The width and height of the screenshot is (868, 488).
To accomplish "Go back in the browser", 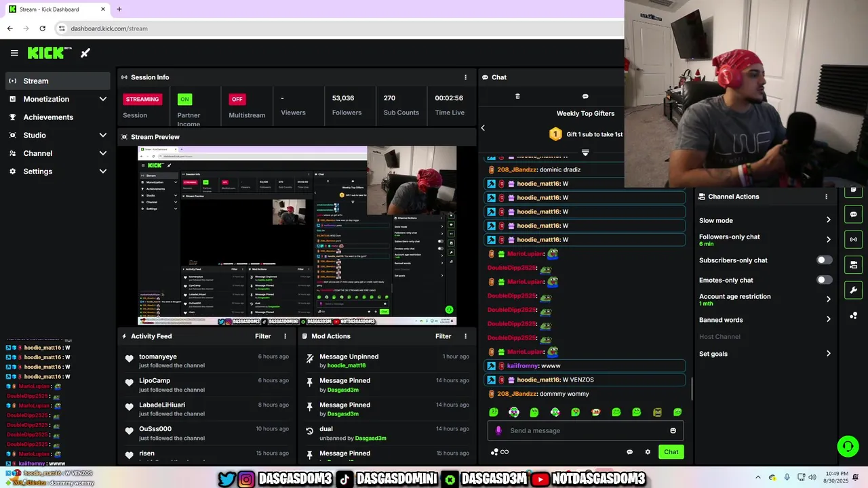I will coord(9,28).
